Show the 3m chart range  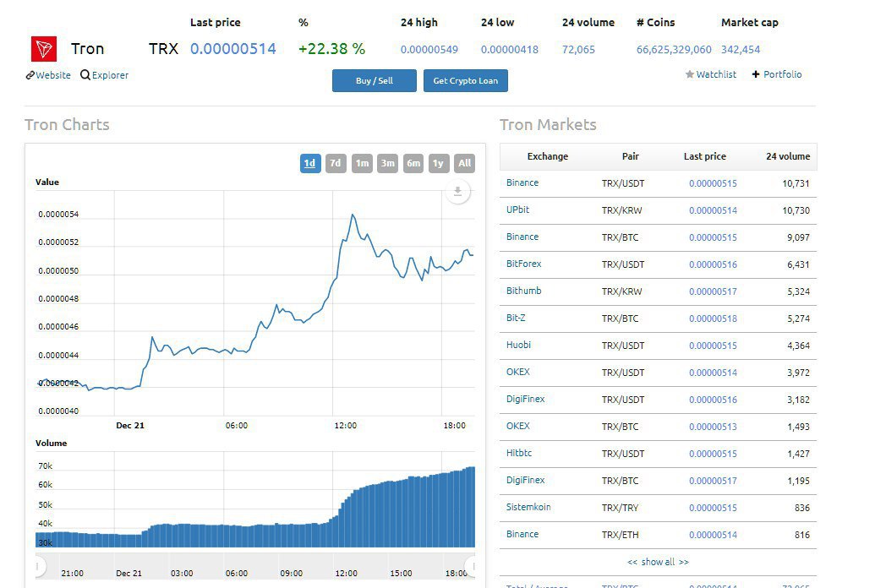(x=387, y=163)
